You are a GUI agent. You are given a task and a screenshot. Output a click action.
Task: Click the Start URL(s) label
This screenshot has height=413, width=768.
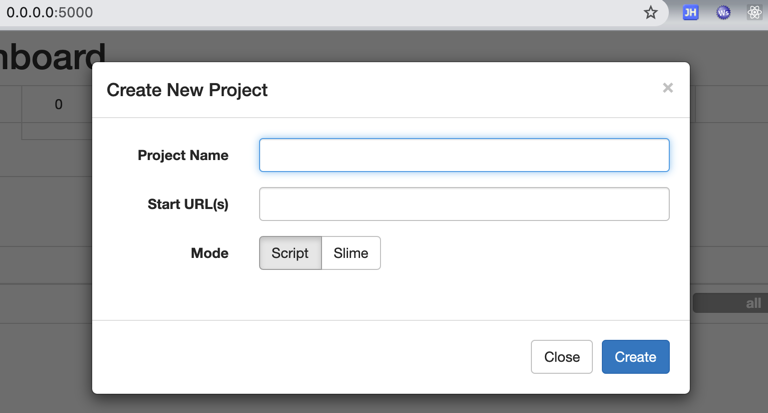click(x=188, y=204)
